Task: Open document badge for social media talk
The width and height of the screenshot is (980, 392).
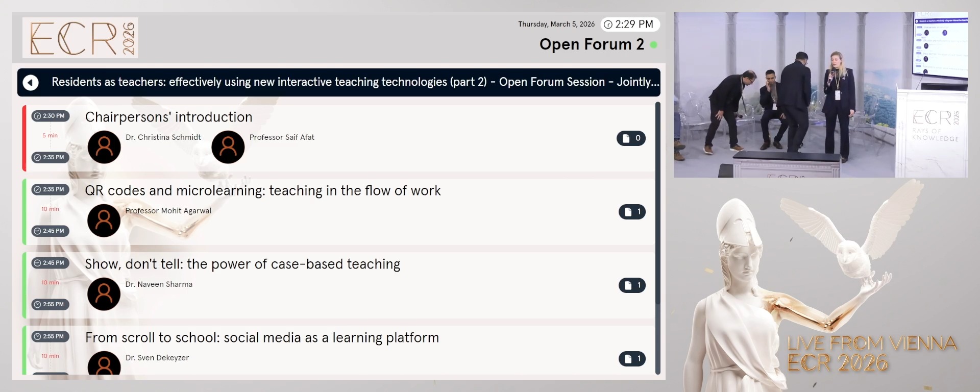Action: tap(632, 359)
